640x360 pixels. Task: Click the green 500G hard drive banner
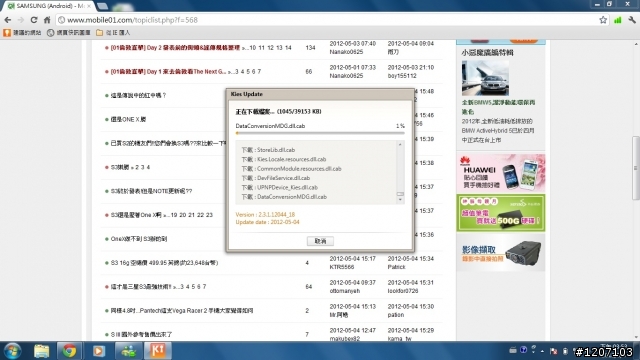[x=501, y=213]
